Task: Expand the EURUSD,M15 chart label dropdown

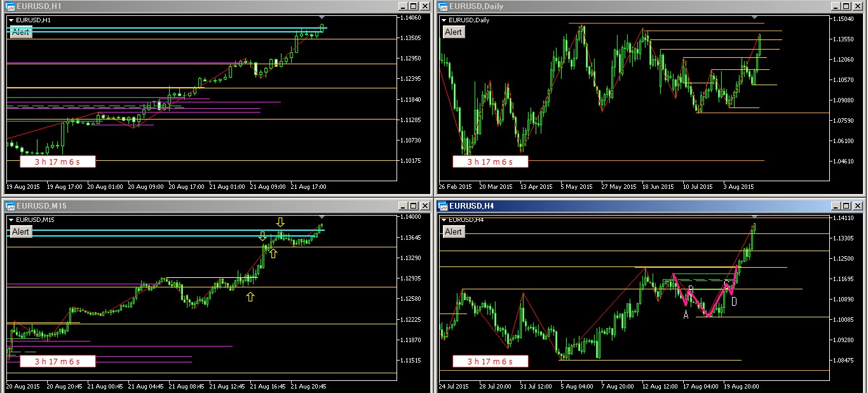Action: point(11,220)
